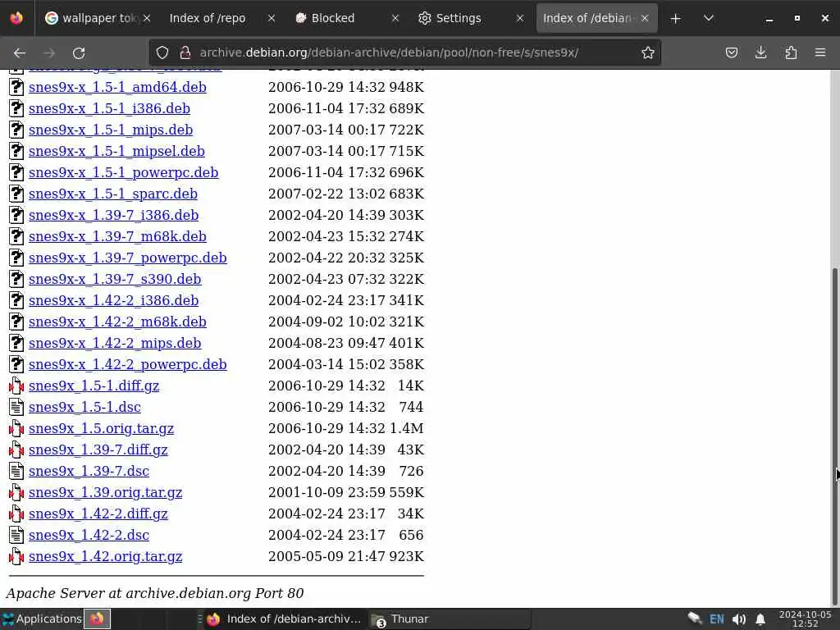Open the Applications menu in the taskbar
840x630 pixels.
tap(42, 619)
